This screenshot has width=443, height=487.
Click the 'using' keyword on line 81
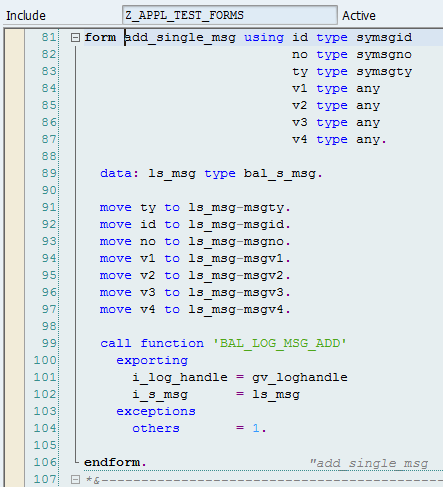pos(264,38)
